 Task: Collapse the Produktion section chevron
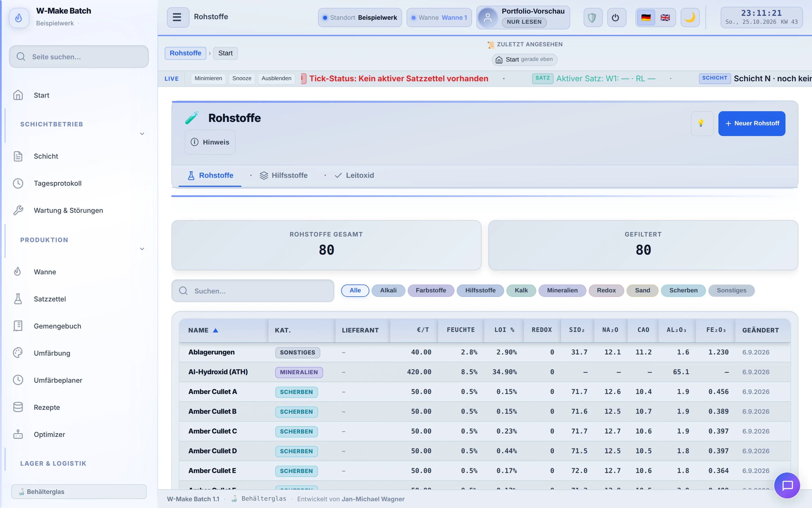pos(142,249)
